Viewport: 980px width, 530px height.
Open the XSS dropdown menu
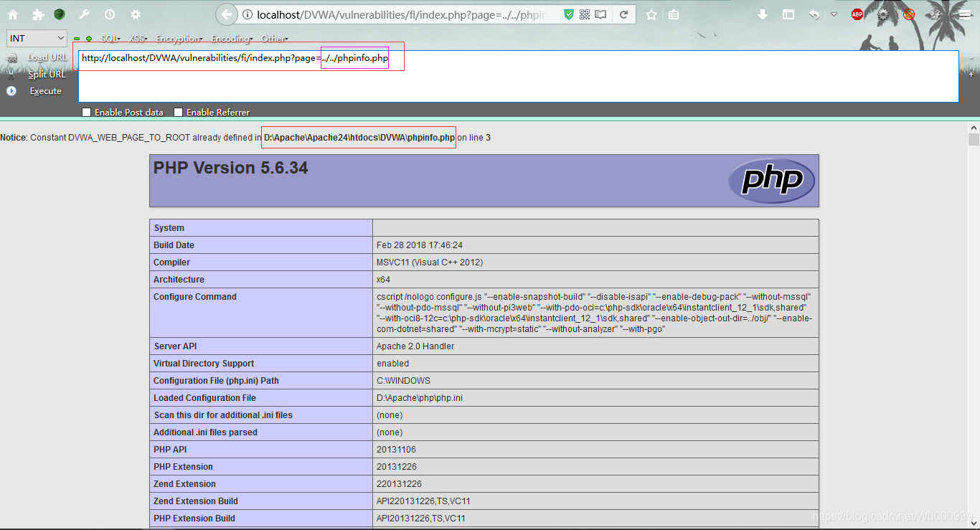[x=138, y=39]
